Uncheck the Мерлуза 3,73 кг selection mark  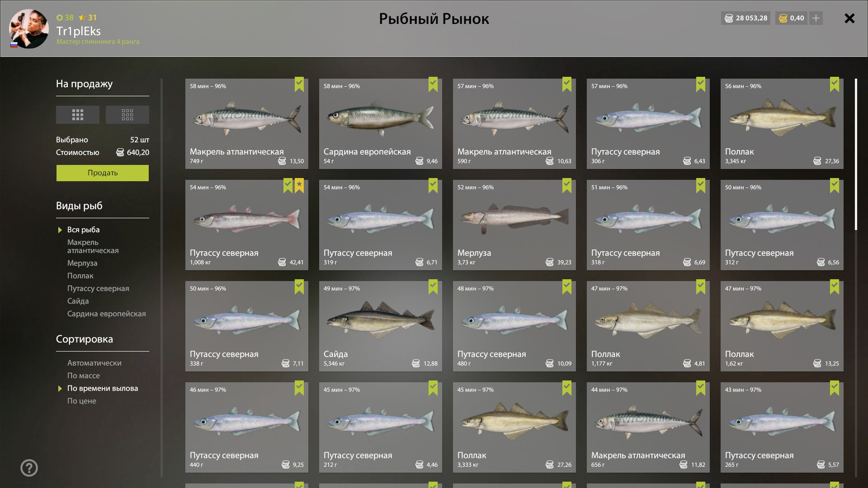coord(567,186)
